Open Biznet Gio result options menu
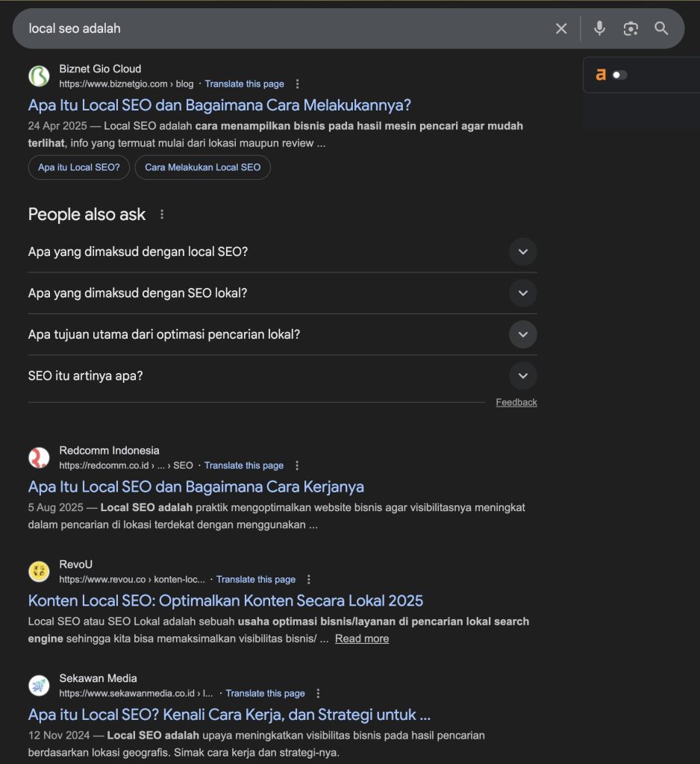700x764 pixels. [x=297, y=84]
